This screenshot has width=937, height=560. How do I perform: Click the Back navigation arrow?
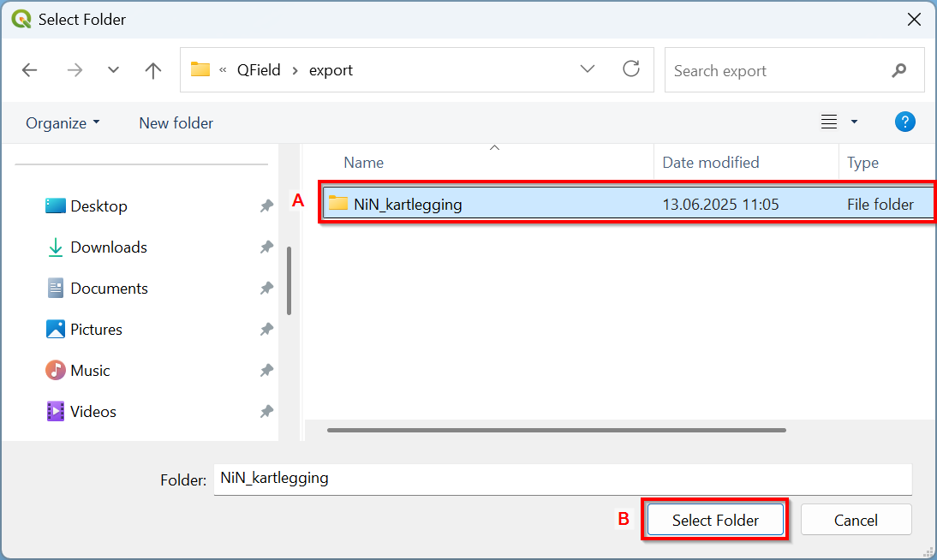[x=30, y=70]
